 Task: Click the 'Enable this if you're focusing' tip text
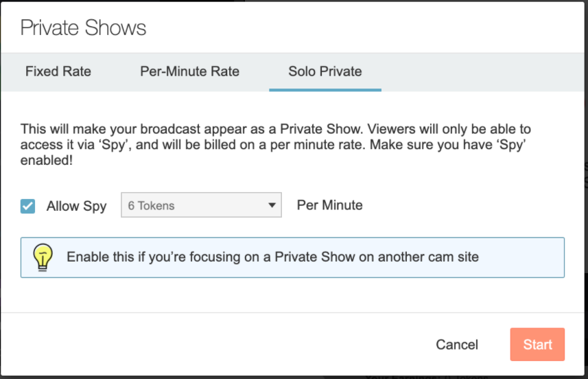[x=272, y=257]
